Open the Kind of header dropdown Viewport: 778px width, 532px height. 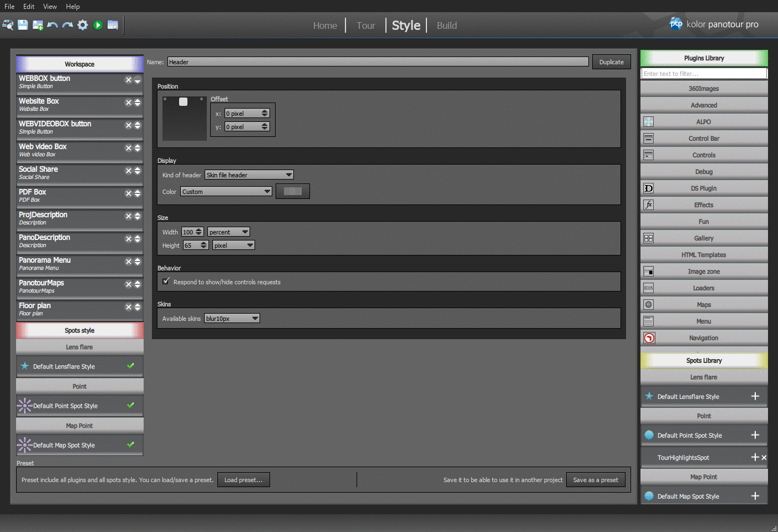click(x=248, y=175)
